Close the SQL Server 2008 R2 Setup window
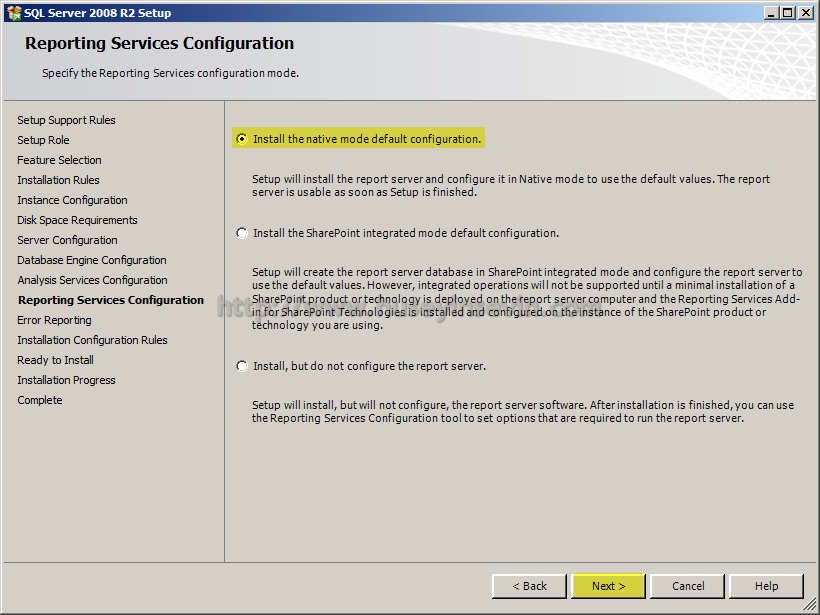This screenshot has height=615, width=820. [x=805, y=13]
